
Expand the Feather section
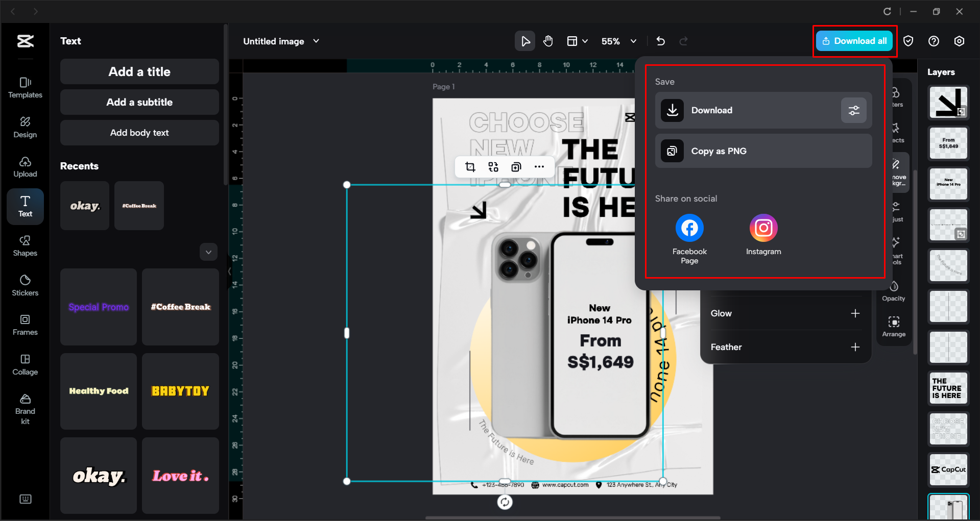[x=855, y=346]
